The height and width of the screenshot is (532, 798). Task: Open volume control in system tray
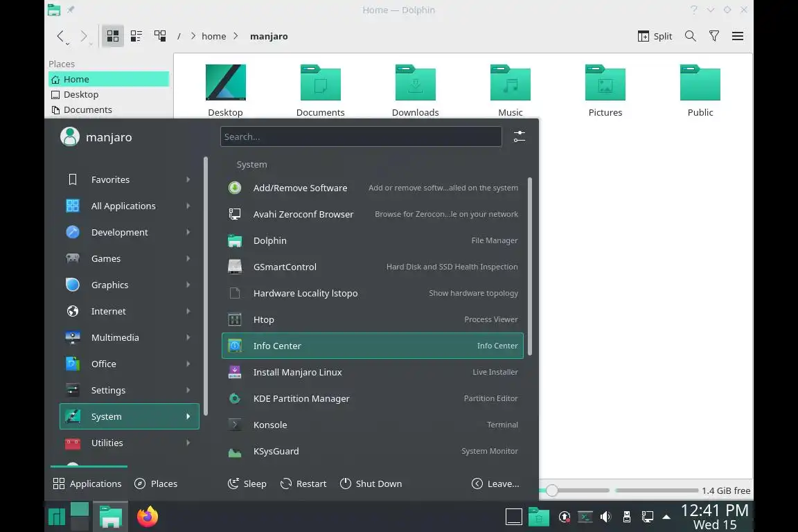pyautogui.click(x=605, y=517)
